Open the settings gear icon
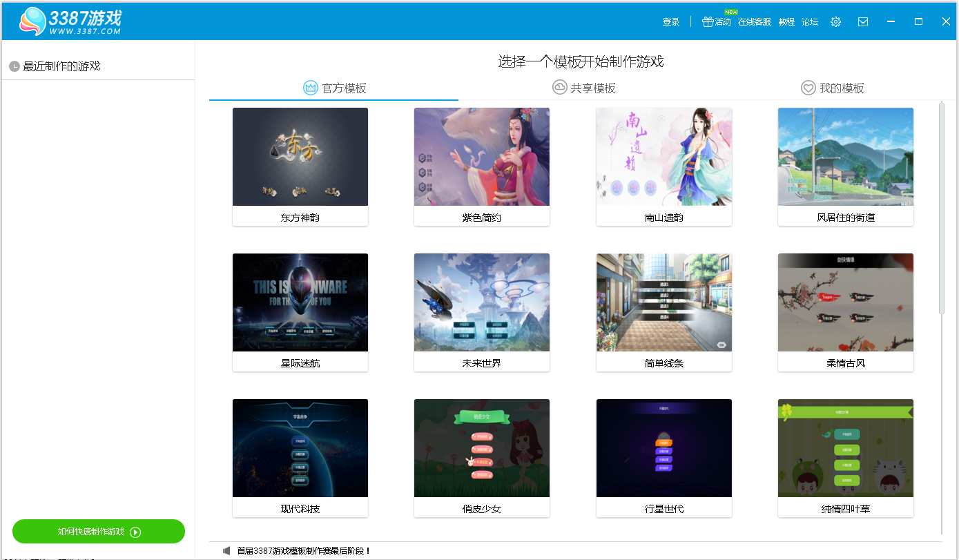The height and width of the screenshot is (560, 959). (x=835, y=21)
